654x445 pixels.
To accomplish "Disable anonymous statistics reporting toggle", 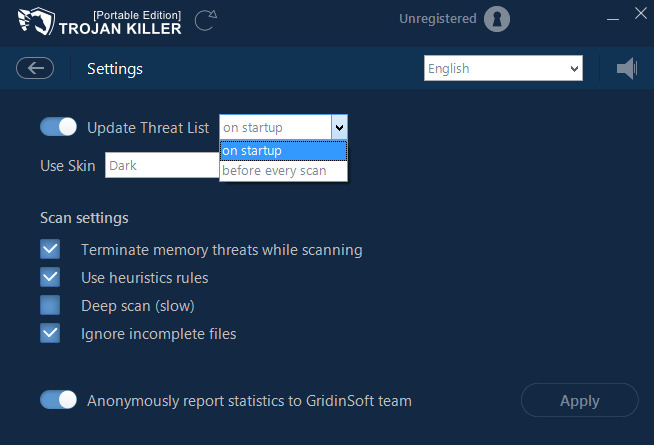I will (x=59, y=400).
